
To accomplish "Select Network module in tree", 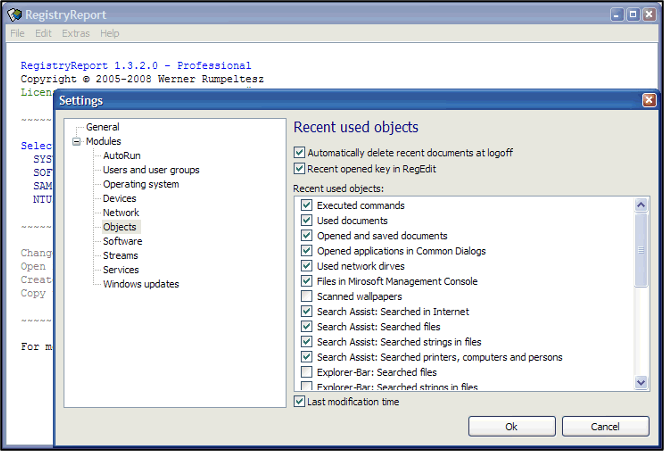I will click(x=121, y=213).
